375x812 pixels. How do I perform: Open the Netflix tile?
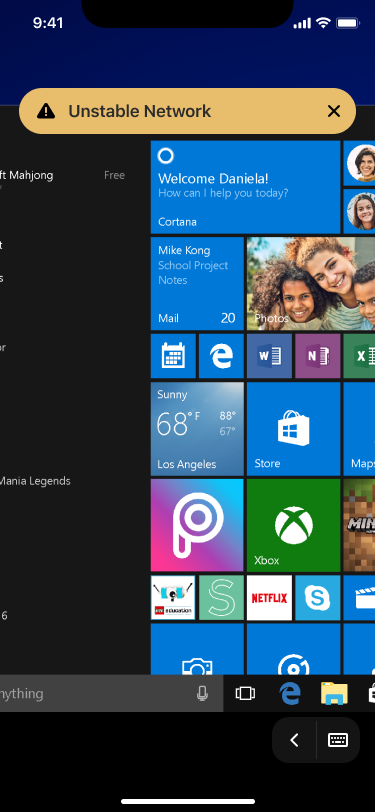269,598
